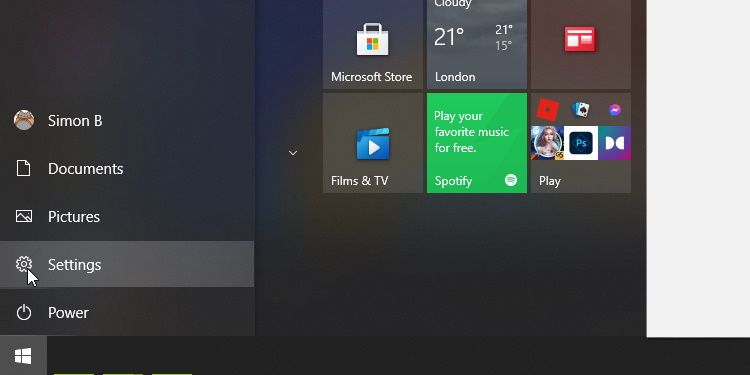Click the Microsoft Store tile label

[371, 77]
